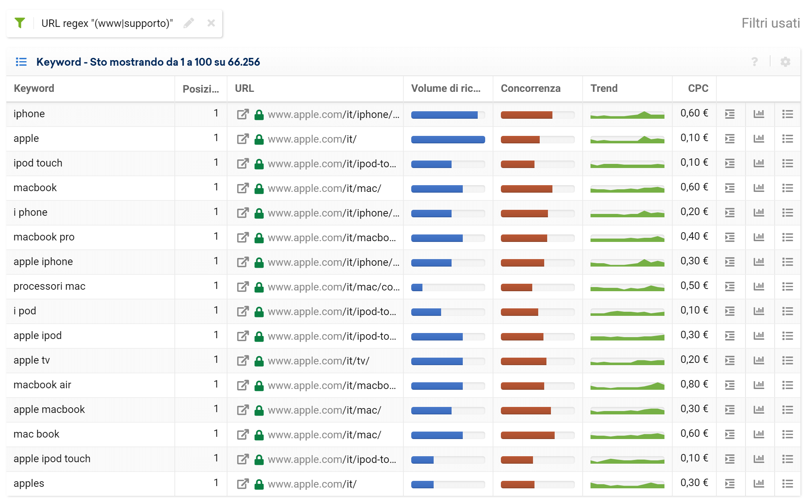Click competition bar for mac book row

537,435
